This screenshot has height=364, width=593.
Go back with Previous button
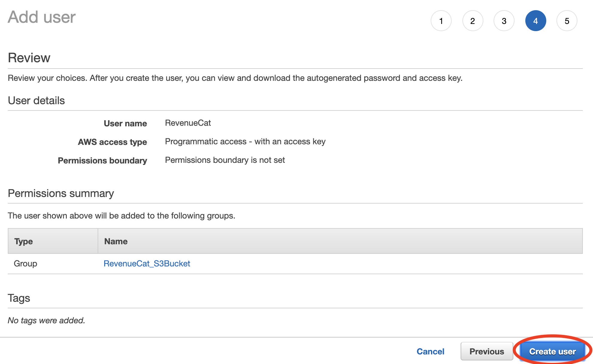click(487, 351)
